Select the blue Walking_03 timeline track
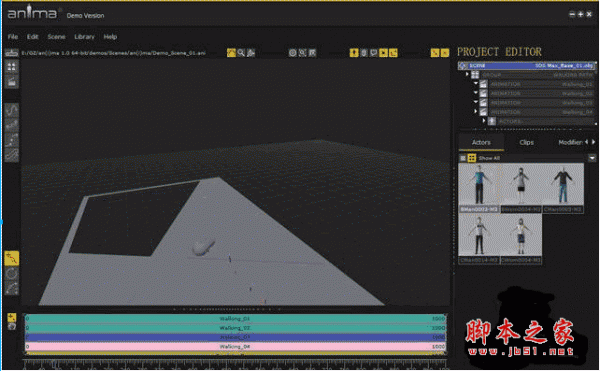This screenshot has width=600, height=371. tap(236, 337)
